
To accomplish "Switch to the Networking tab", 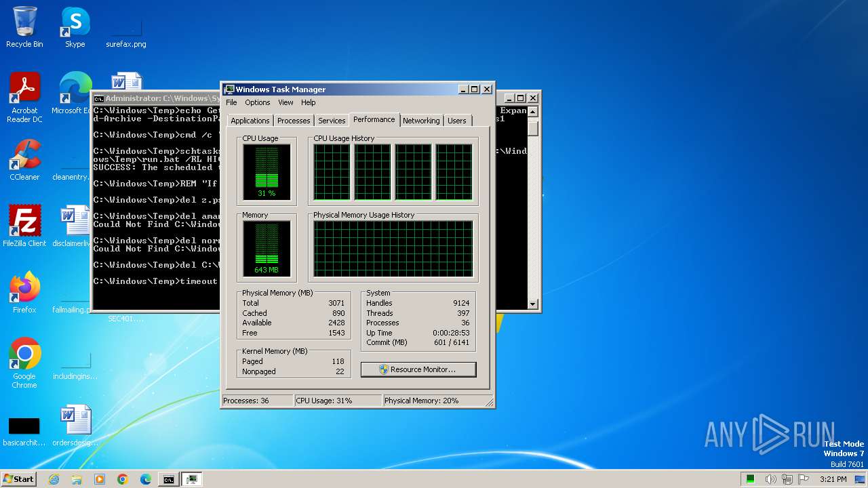I will (x=421, y=121).
